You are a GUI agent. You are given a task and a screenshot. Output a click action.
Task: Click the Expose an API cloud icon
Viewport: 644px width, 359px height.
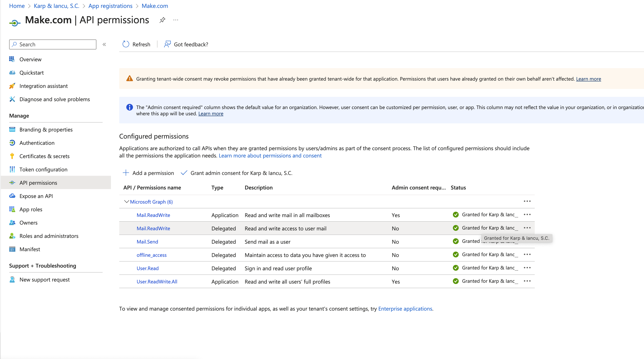pyautogui.click(x=12, y=196)
